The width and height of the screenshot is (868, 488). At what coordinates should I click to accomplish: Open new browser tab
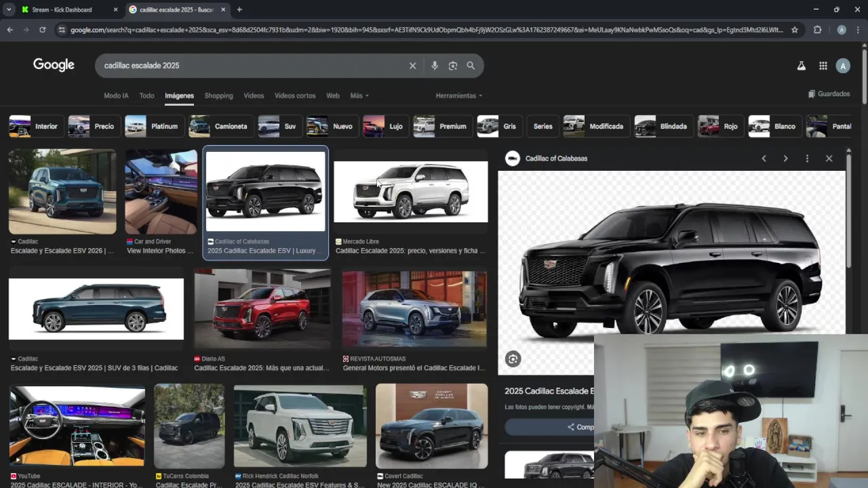pos(239,9)
